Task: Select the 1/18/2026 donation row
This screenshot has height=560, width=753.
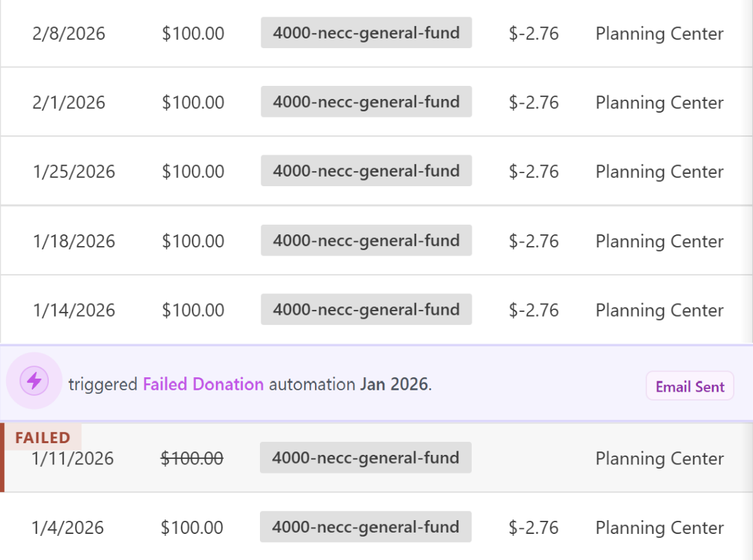Action: click(x=376, y=240)
